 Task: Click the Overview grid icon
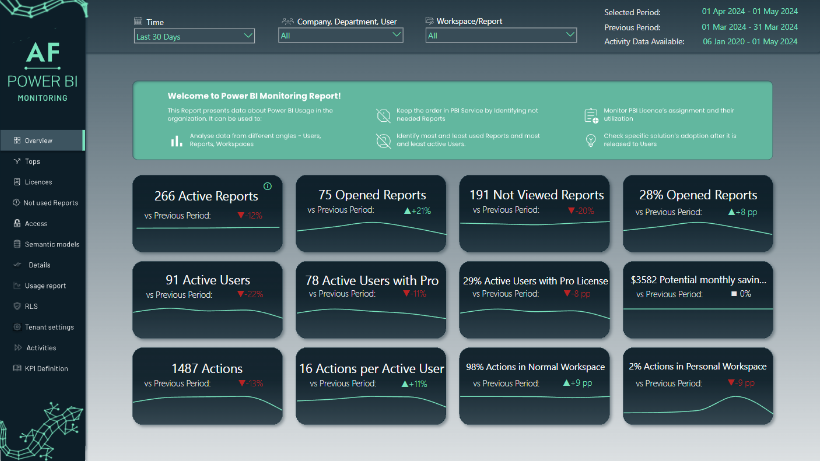[17, 140]
